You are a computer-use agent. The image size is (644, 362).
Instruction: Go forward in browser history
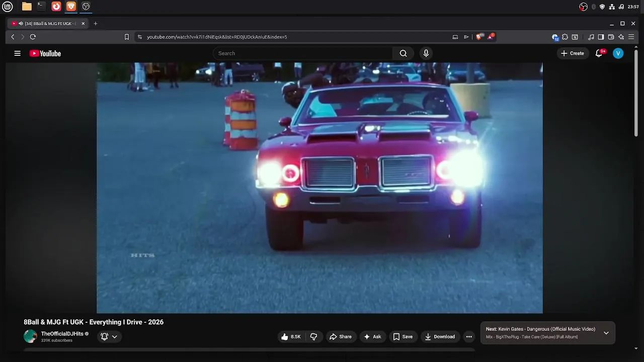(23, 37)
